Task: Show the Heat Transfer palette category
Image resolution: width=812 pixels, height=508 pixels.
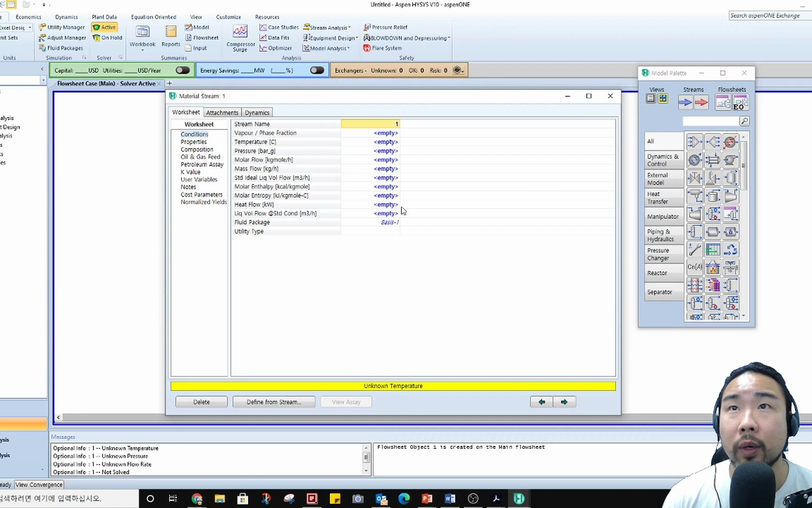Action: click(x=664, y=198)
